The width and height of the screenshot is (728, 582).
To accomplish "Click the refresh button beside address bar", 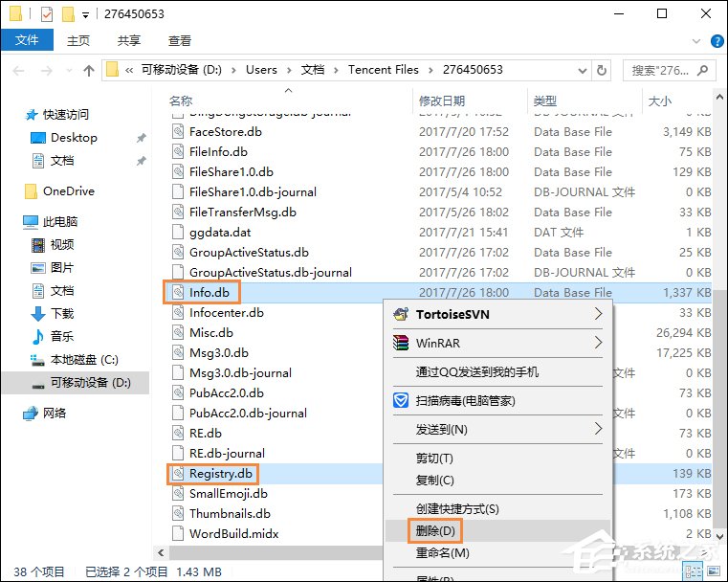I will (x=602, y=70).
